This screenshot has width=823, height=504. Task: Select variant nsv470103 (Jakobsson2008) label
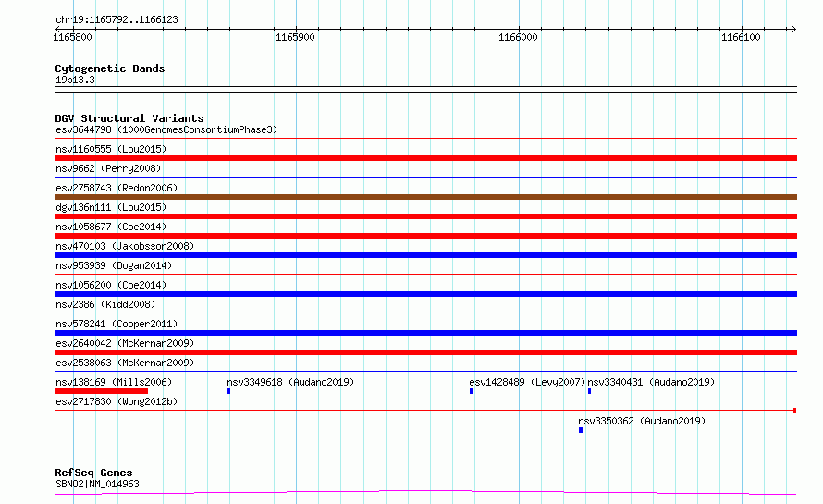[125, 246]
